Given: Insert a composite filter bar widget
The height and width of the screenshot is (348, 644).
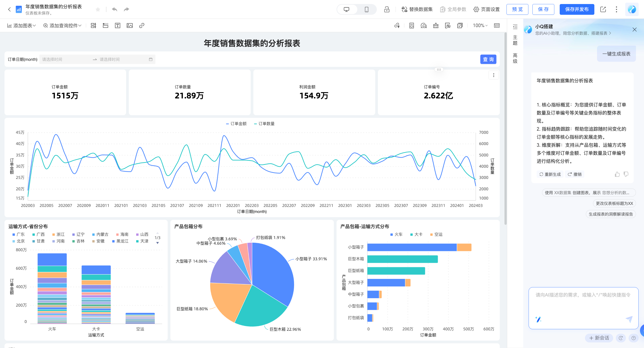Looking at the screenshot, I should (93, 25).
